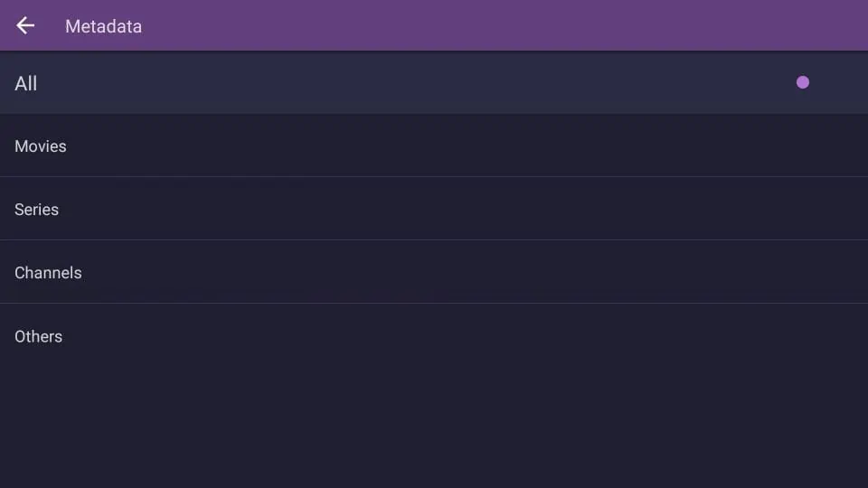
Task: Tap the Movies list row
Action: click(x=434, y=146)
